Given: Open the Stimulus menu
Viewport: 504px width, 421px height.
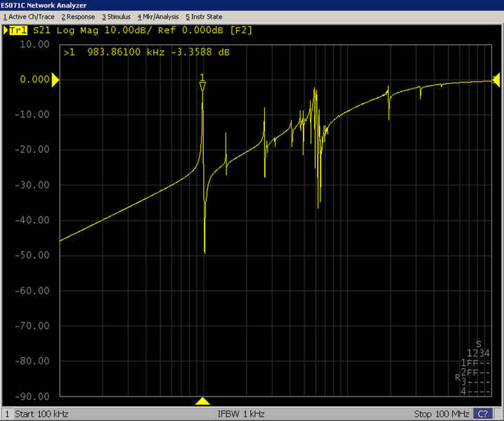Looking at the screenshot, I should pyautogui.click(x=116, y=16).
